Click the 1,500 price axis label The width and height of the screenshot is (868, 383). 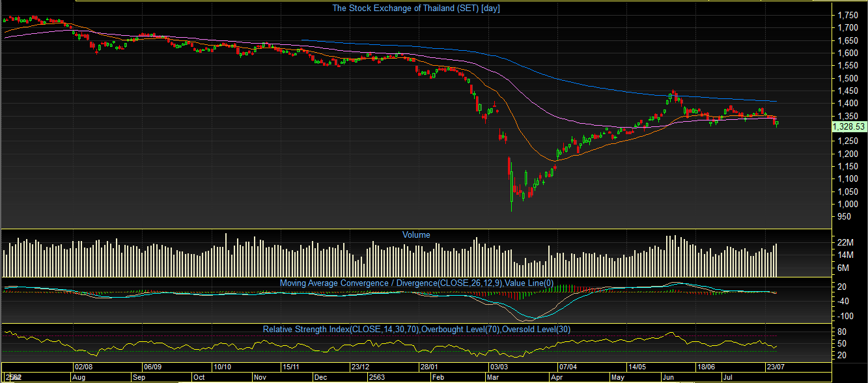[x=848, y=79]
